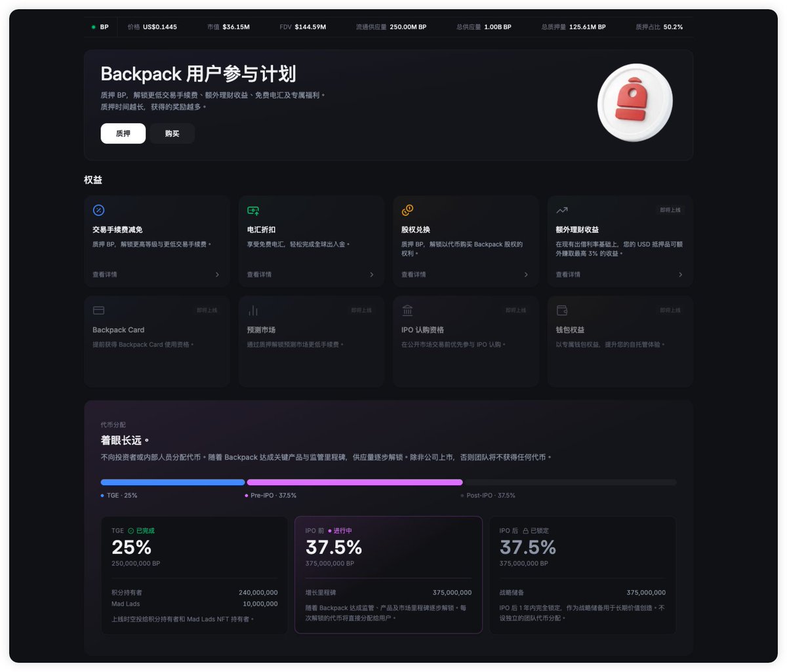
Task: Click the 37.5% figure in IPO 后 card
Action: click(x=528, y=547)
